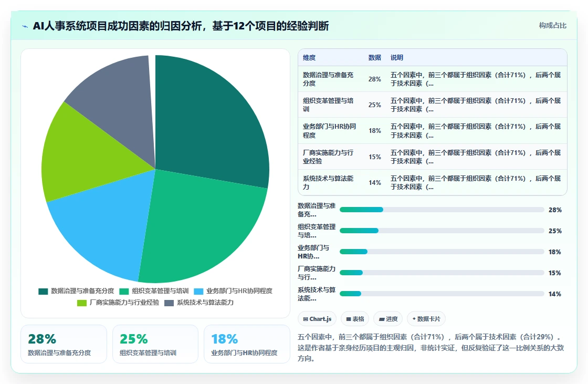This screenshot has height=384, width=588.
Task: Select table row 厂商实施能力与行业经验
Action: [433, 157]
